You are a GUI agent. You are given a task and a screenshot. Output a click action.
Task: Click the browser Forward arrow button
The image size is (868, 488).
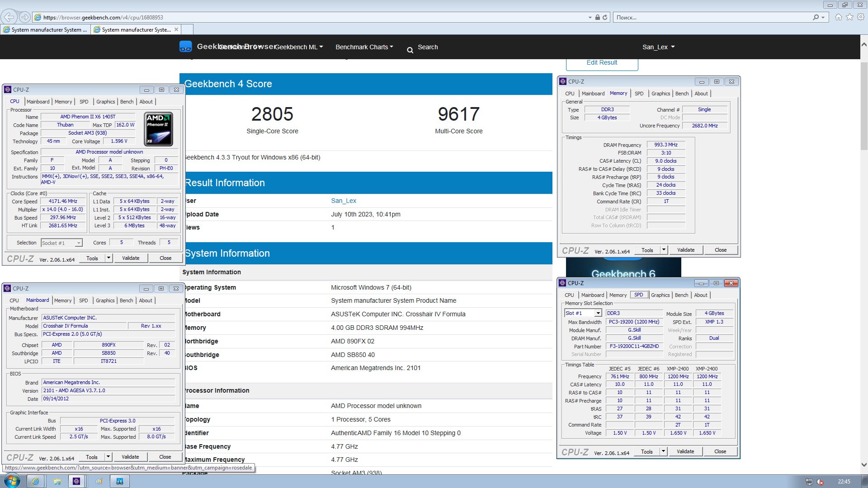24,17
